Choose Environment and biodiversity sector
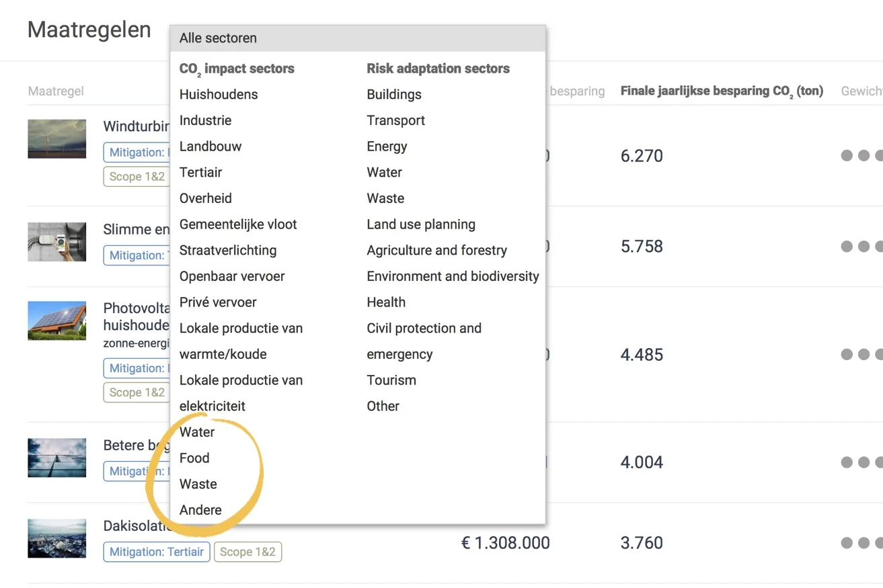 click(453, 276)
